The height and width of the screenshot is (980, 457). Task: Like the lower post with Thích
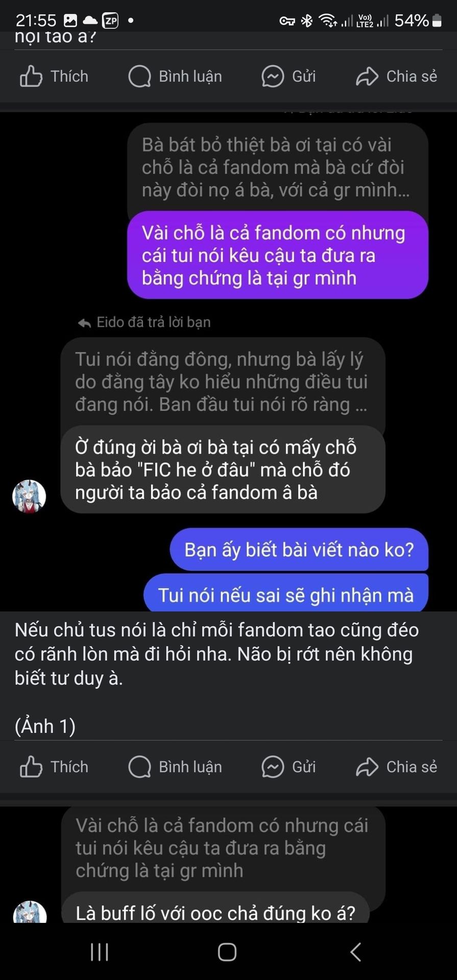point(54,767)
